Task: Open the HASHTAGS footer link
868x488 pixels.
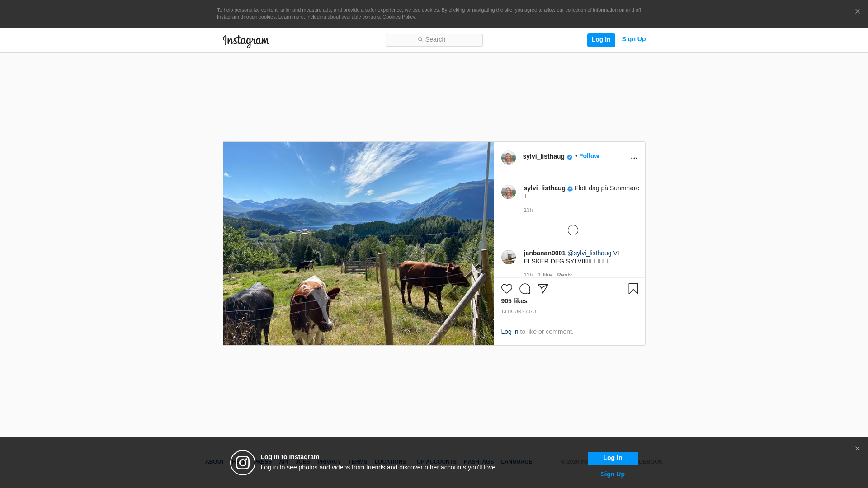Action: click(479, 462)
